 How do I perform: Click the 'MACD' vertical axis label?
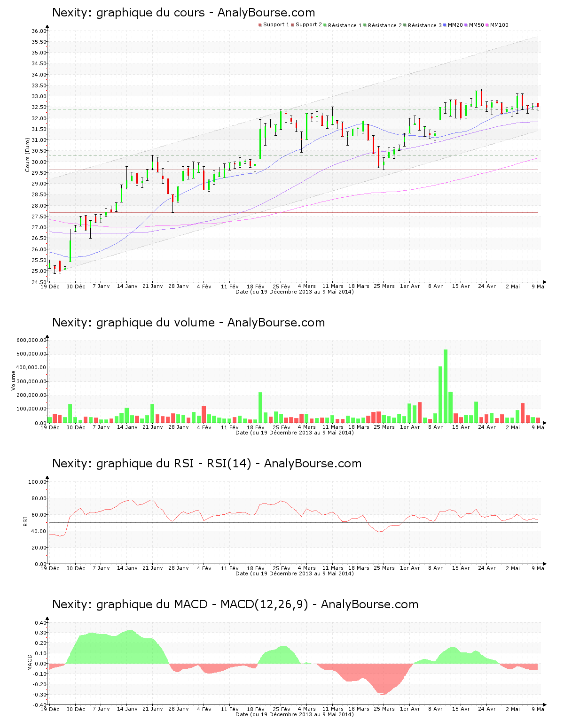tap(29, 662)
